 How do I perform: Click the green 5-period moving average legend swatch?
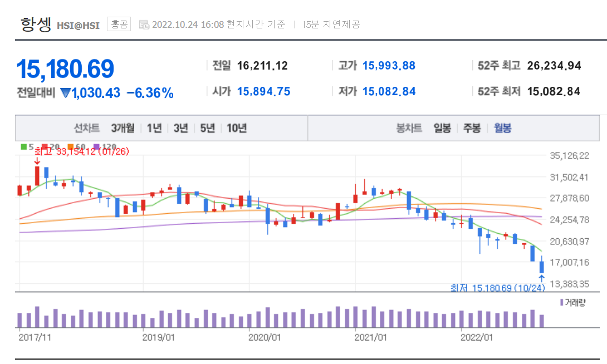coord(23,146)
